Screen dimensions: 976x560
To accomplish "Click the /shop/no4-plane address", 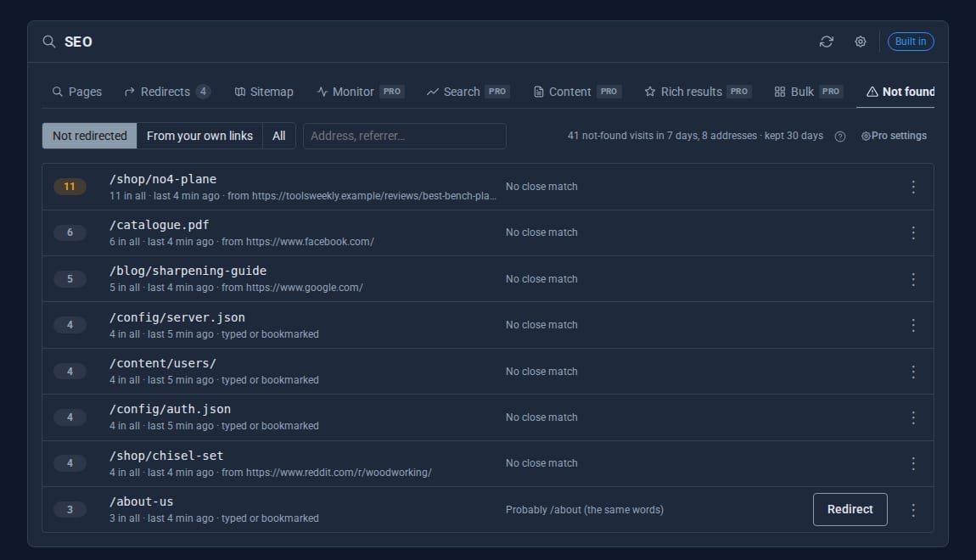I will point(163,179).
